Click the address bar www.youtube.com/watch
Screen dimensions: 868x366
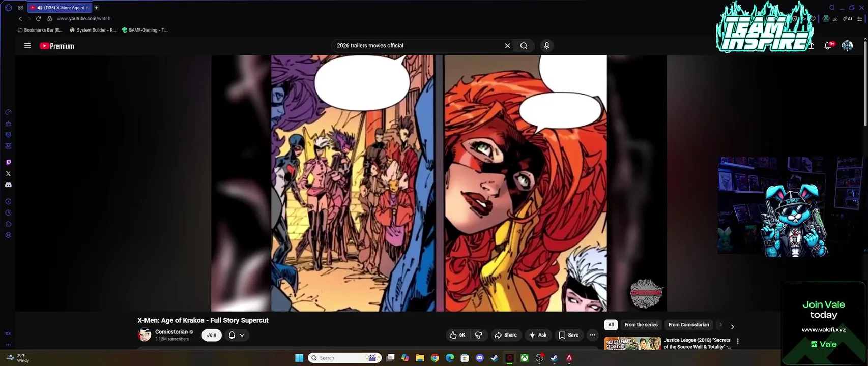83,19
